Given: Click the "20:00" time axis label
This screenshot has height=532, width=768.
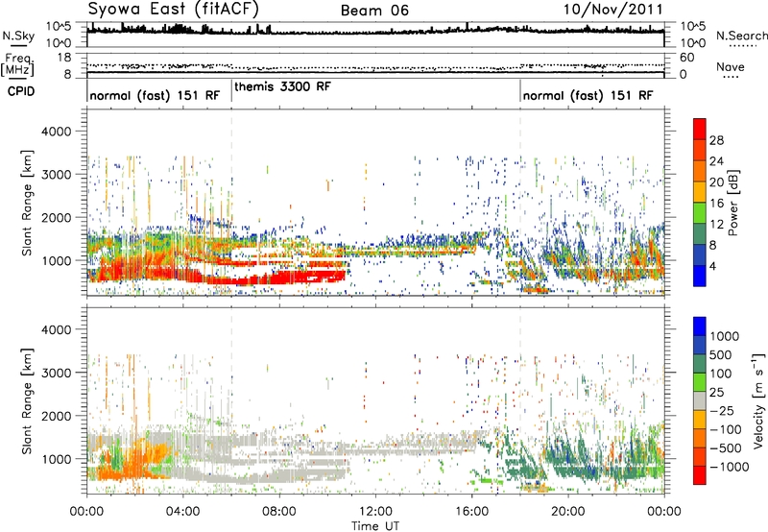Looking at the screenshot, I should pyautogui.click(x=567, y=512).
